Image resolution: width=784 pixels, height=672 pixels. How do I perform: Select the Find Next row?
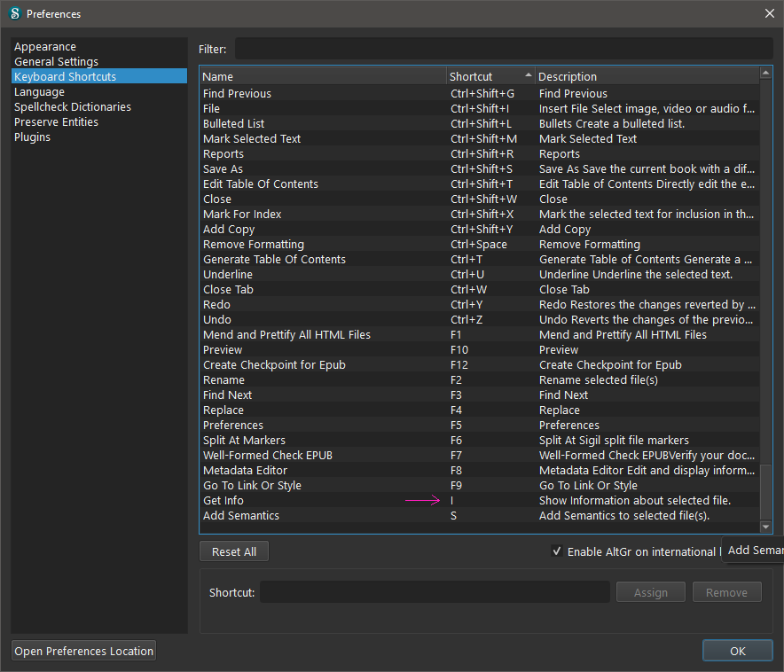point(480,395)
